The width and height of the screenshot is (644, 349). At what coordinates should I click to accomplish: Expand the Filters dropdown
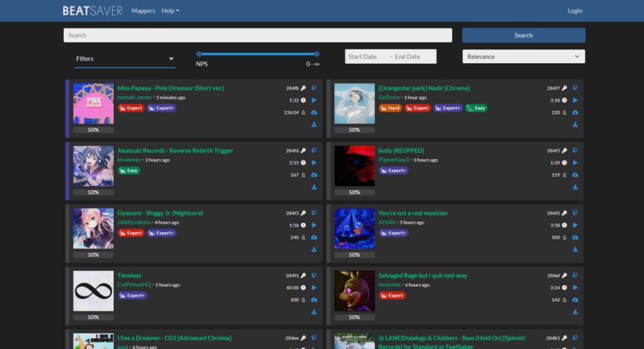(x=125, y=58)
